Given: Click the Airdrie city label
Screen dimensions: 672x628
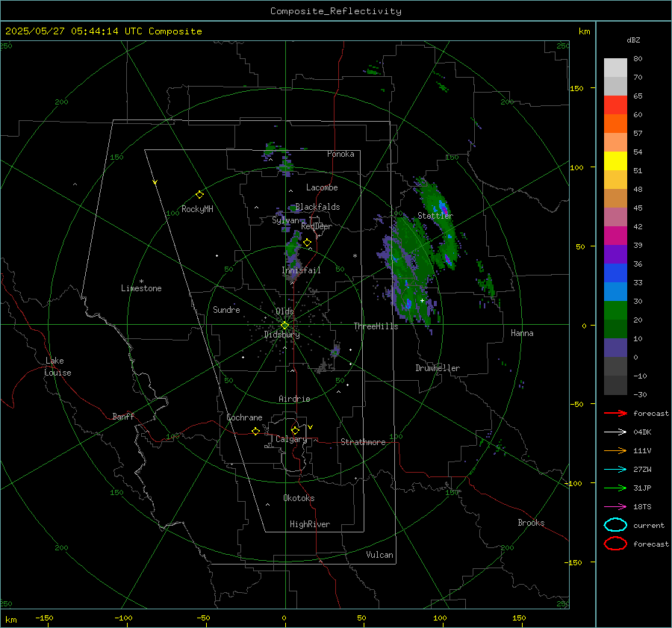Looking at the screenshot, I should (x=294, y=399).
